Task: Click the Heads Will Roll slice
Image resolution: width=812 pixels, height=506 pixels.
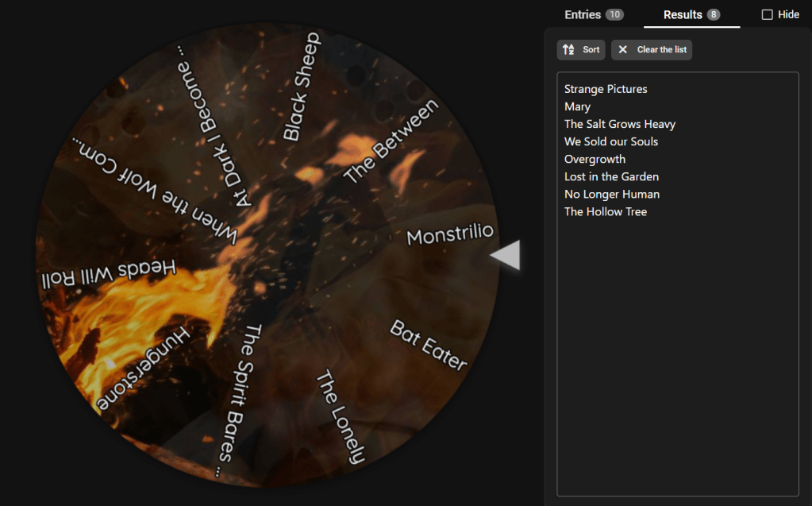Action: pos(109,273)
